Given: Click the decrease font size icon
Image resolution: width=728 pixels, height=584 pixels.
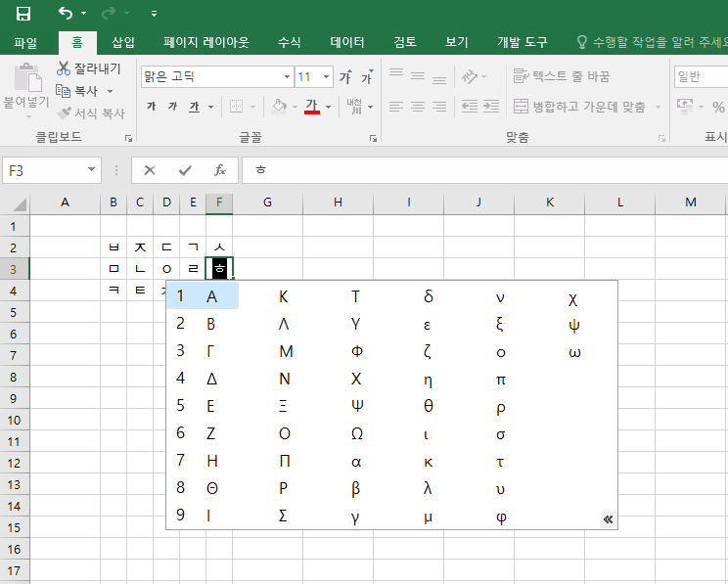Looking at the screenshot, I should [367, 76].
